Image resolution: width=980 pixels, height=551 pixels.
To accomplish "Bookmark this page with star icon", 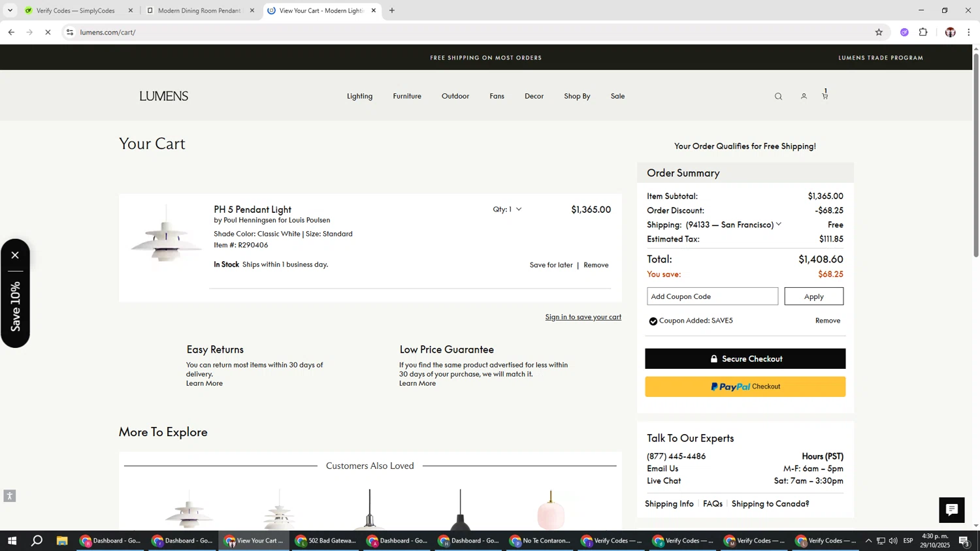I will click(x=879, y=32).
